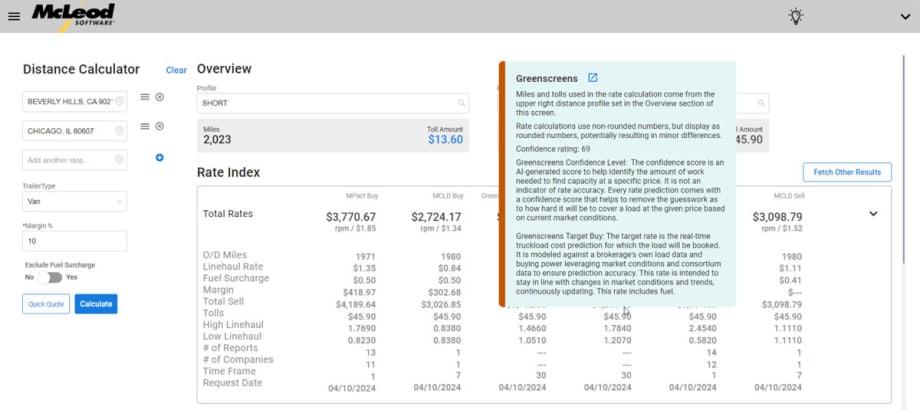
Task: Click the High Linehaul row label
Action: click(x=233, y=324)
